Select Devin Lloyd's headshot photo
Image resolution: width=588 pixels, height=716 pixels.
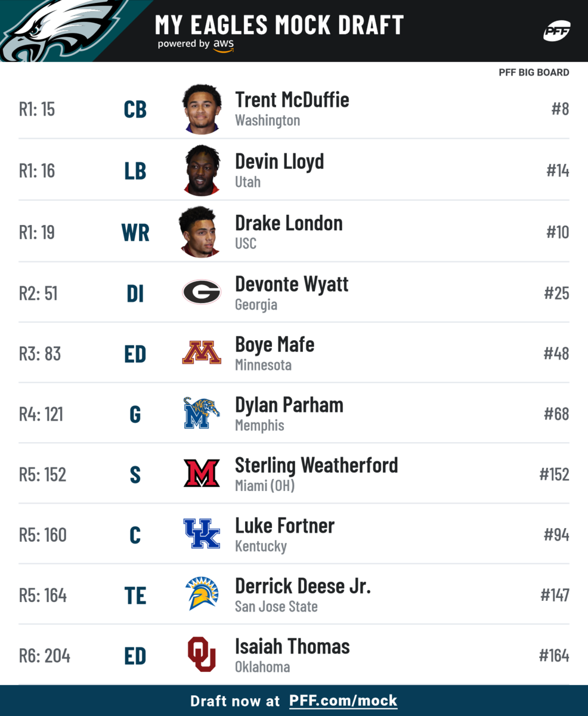point(202,171)
